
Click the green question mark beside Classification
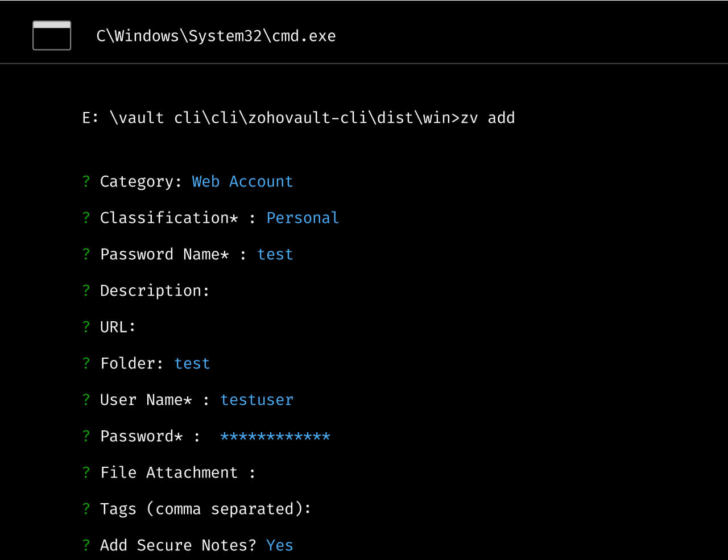pyautogui.click(x=86, y=218)
